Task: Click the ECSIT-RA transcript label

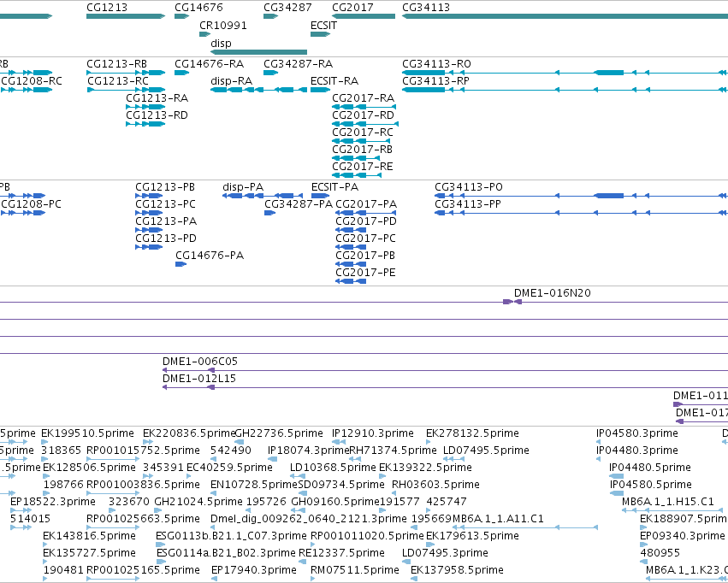Action: click(334, 81)
